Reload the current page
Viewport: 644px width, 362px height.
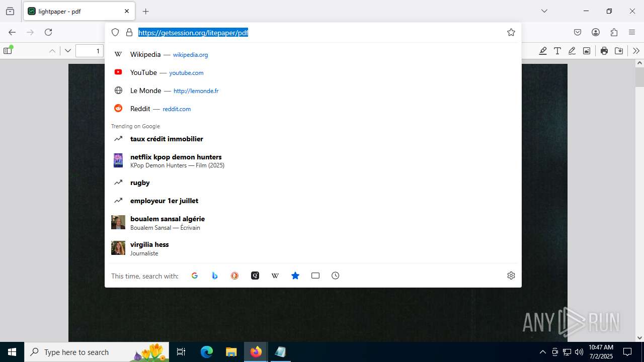[x=48, y=32]
